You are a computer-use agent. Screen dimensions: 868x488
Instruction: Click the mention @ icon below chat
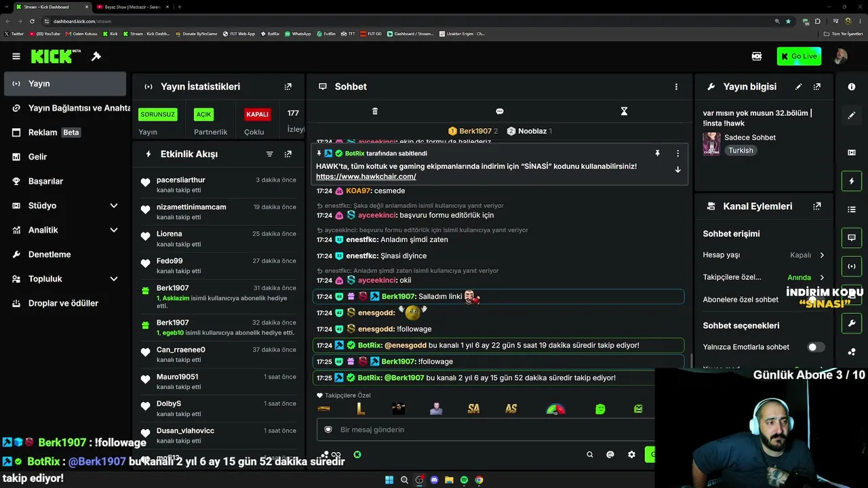coord(610,455)
